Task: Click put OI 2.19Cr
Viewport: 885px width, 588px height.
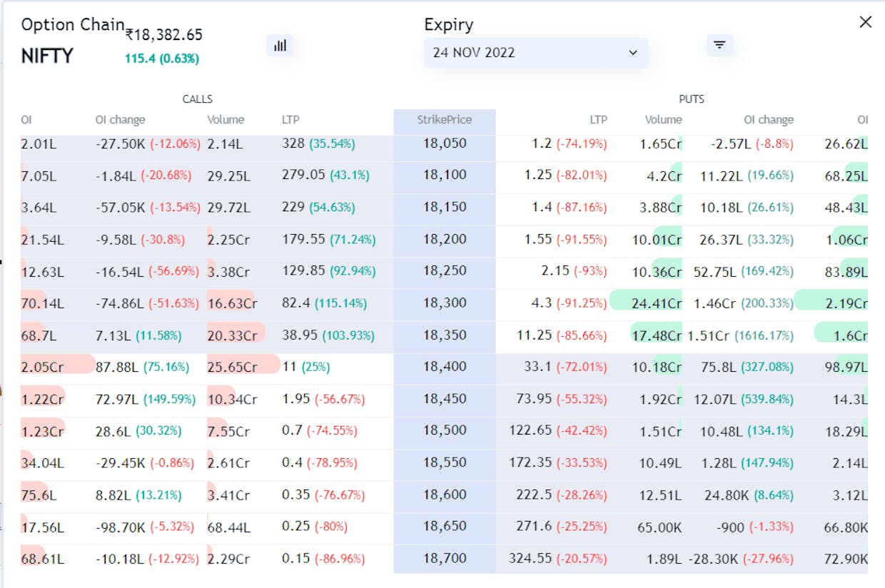Action: pyautogui.click(x=846, y=303)
